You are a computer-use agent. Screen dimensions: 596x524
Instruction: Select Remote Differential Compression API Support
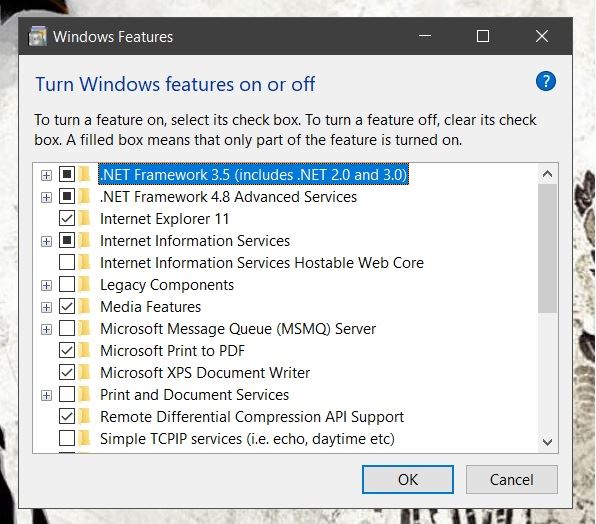pos(252,417)
